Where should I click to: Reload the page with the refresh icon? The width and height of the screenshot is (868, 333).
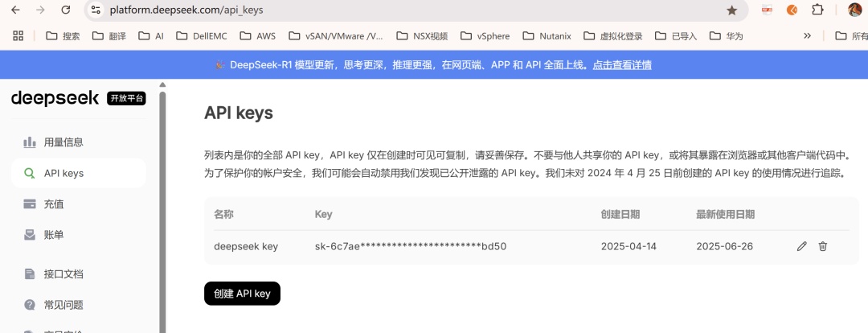pos(65,10)
